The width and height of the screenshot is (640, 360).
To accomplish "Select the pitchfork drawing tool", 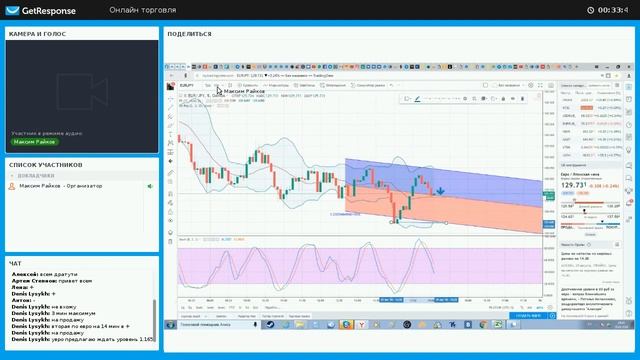I will [171, 117].
